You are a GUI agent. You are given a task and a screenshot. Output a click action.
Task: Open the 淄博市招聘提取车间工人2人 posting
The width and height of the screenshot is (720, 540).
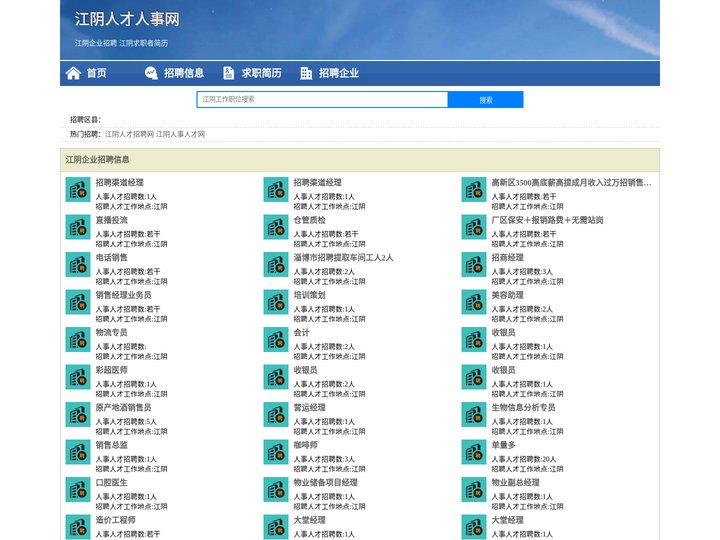[x=343, y=258]
